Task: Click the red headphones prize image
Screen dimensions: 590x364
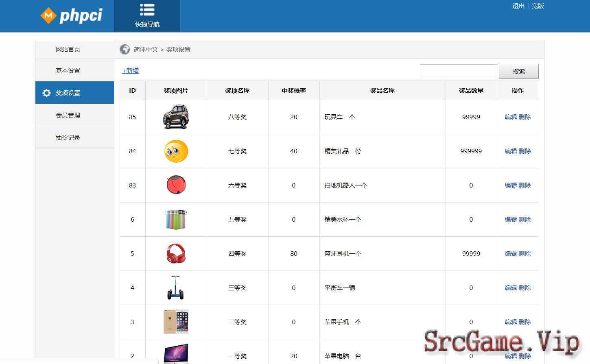Action: pos(176,253)
